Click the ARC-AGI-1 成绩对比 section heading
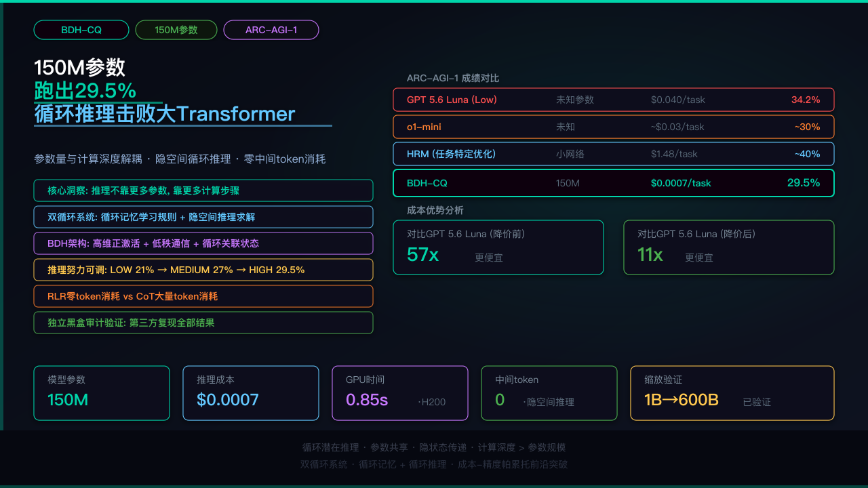Viewport: 868px width, 488px height. click(453, 78)
